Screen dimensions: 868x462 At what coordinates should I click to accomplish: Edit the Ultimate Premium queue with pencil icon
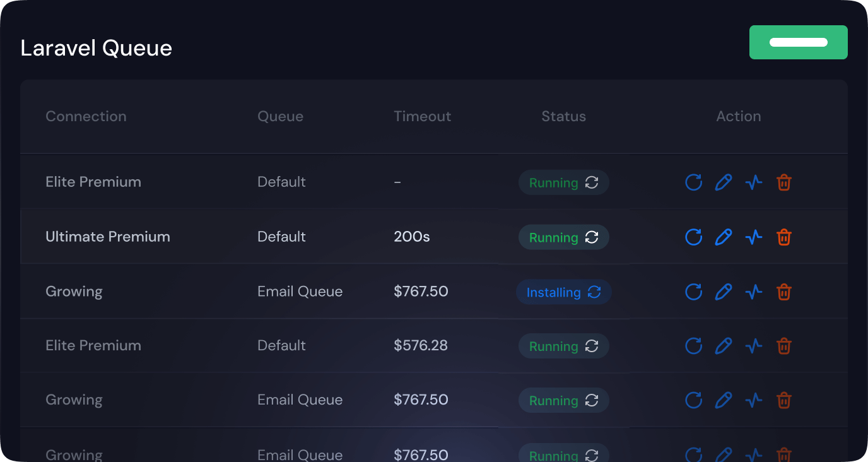pos(724,237)
